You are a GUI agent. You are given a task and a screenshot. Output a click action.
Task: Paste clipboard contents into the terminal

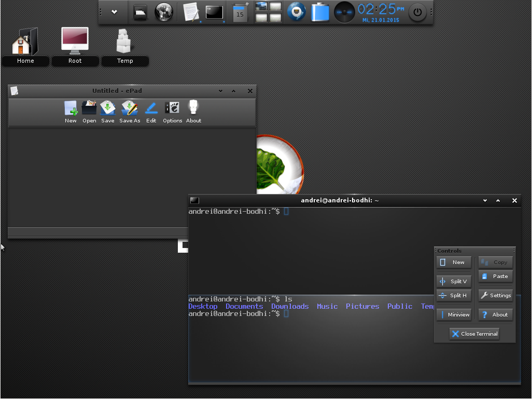(495, 276)
